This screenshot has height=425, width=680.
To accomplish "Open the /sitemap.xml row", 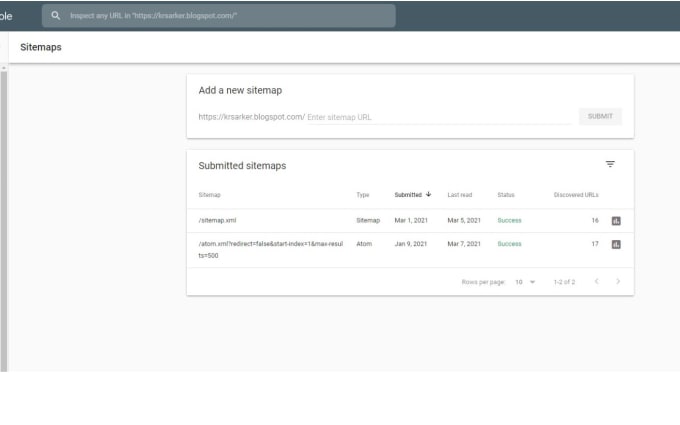I will coord(410,221).
